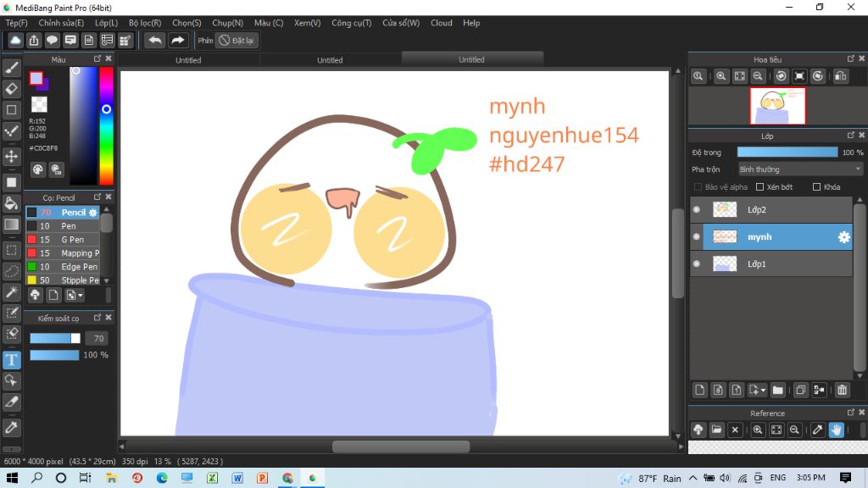The image size is (868, 488).
Task: Expand the add-layer dropdown arrow
Action: 764,391
